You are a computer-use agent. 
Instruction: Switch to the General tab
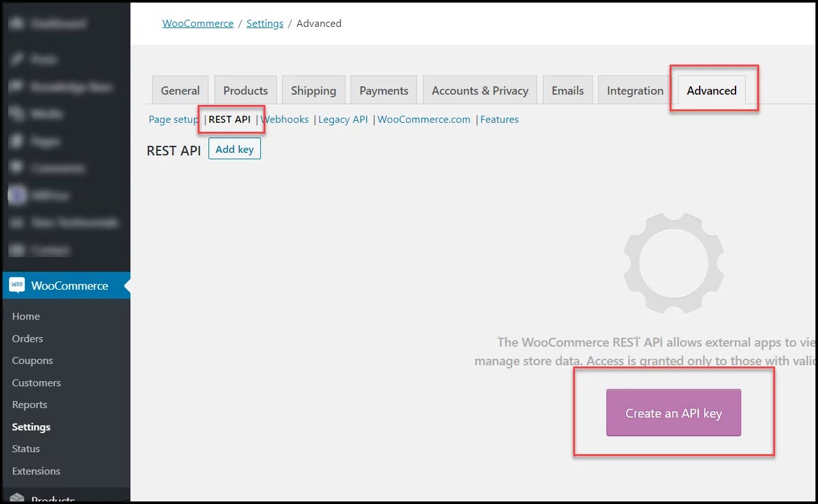tap(180, 90)
